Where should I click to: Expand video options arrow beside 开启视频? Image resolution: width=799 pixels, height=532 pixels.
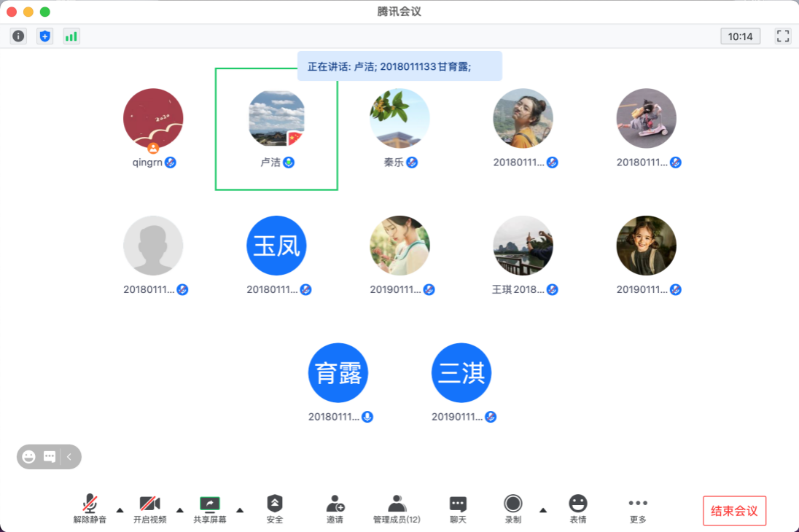(180, 509)
